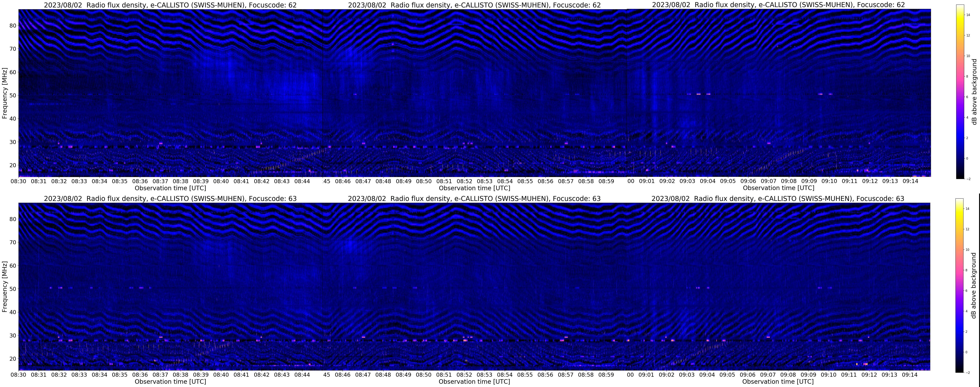Image resolution: width=980 pixels, height=387 pixels.
Task: Click 'Observation time [UTC]' under the top 08:45 panel
Action: coord(474,188)
